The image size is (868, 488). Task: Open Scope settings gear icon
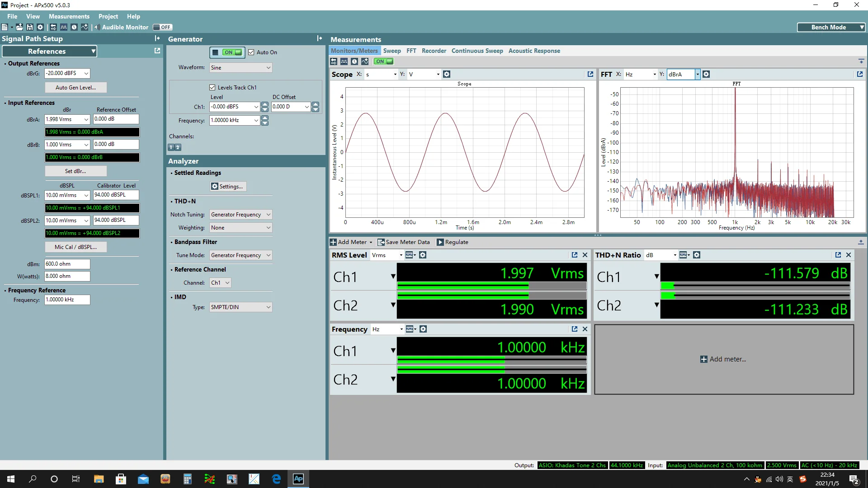coord(447,74)
